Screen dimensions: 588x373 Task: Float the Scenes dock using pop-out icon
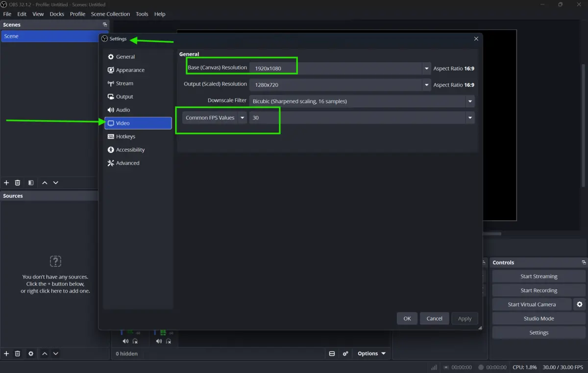pyautogui.click(x=105, y=24)
